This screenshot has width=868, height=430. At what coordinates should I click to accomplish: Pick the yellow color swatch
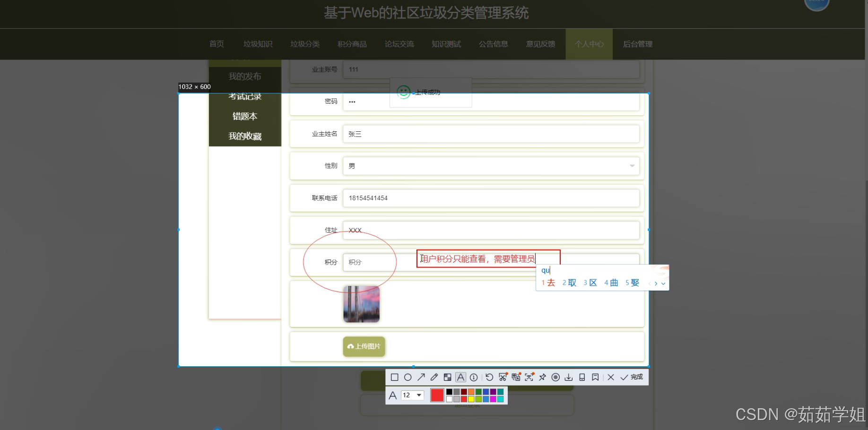click(472, 399)
